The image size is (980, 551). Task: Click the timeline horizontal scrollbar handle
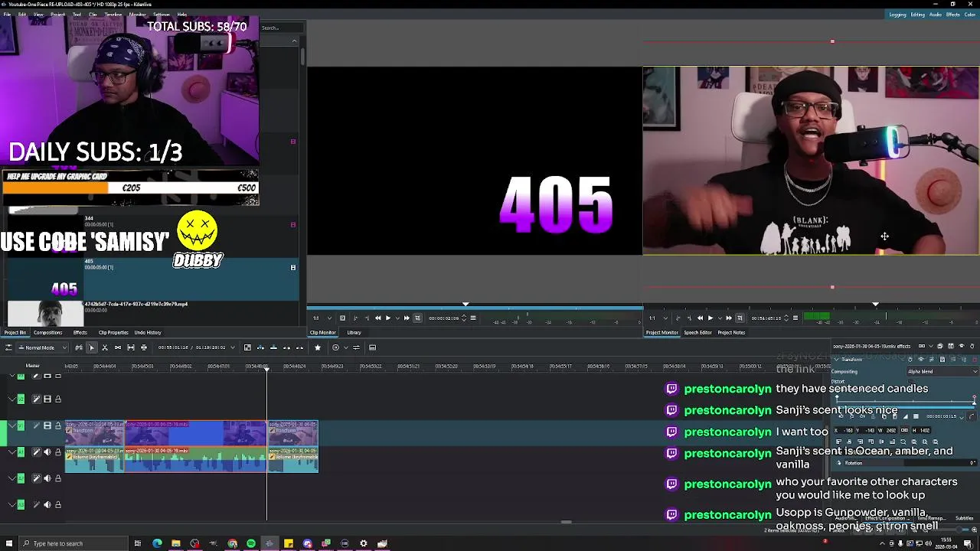[567, 523]
